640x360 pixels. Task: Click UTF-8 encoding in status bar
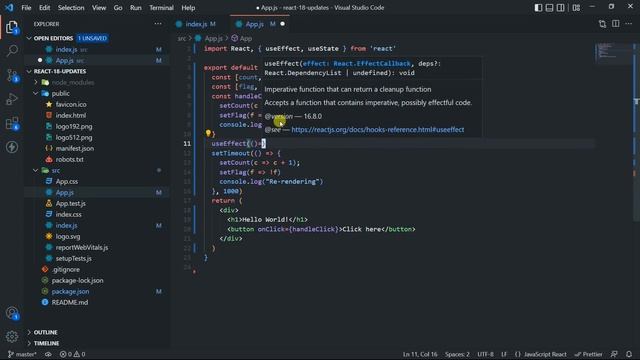click(x=485, y=354)
